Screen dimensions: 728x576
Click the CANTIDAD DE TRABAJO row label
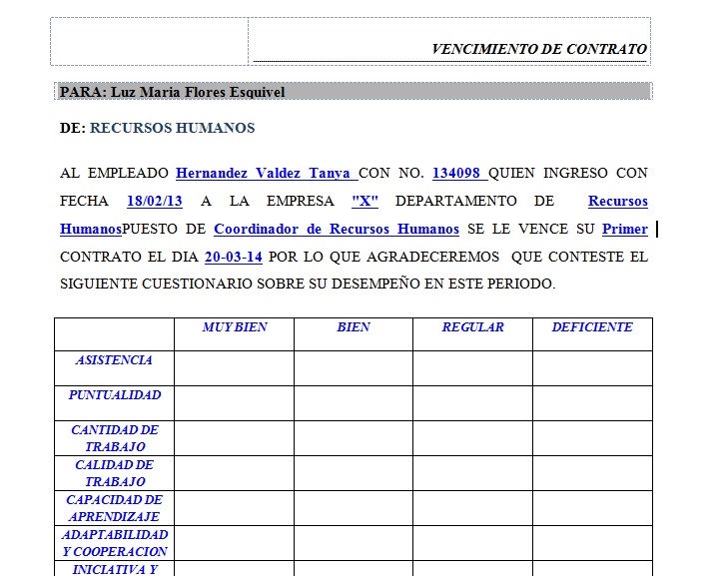[x=114, y=438]
